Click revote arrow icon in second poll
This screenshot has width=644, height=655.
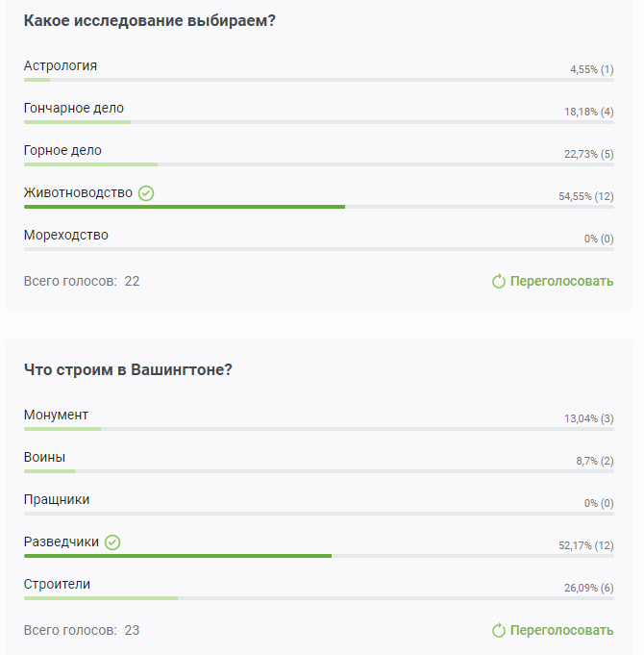tap(499, 631)
